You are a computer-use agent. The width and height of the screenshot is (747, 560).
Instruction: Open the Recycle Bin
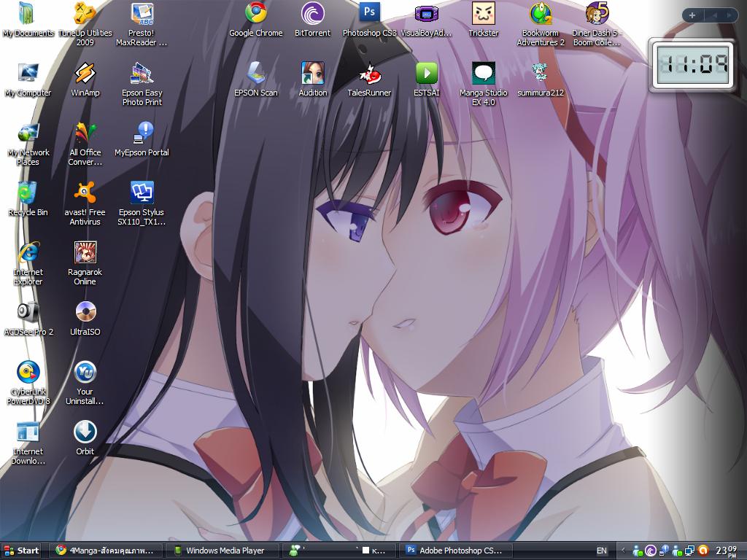coord(28,200)
